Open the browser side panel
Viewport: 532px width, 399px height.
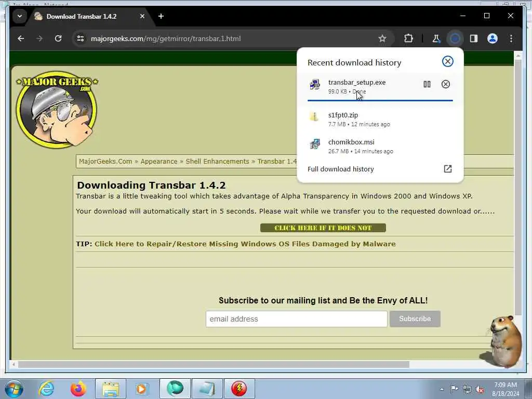(474, 38)
